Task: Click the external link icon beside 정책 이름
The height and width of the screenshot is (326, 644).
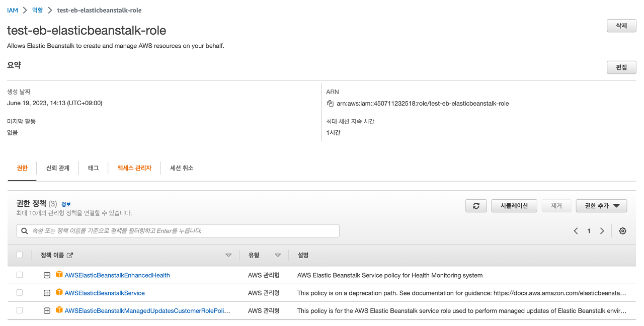Action: tap(70, 256)
